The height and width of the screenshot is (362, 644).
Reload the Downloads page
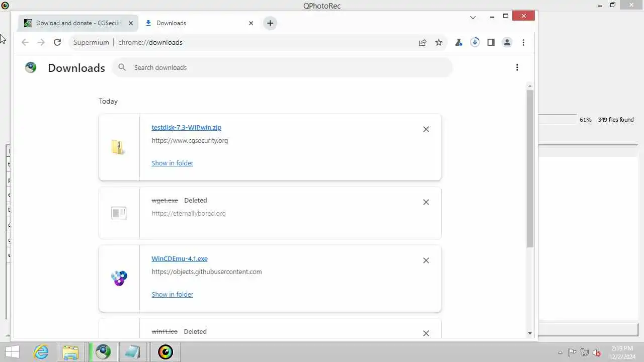point(57,42)
